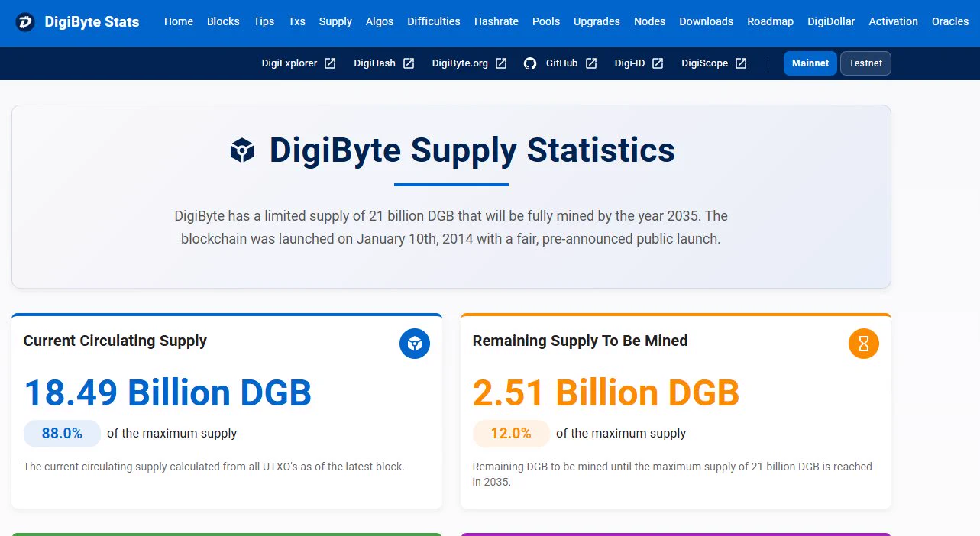This screenshot has height=536, width=980.
Task: Click the GitHub octocat icon
Action: (x=530, y=63)
